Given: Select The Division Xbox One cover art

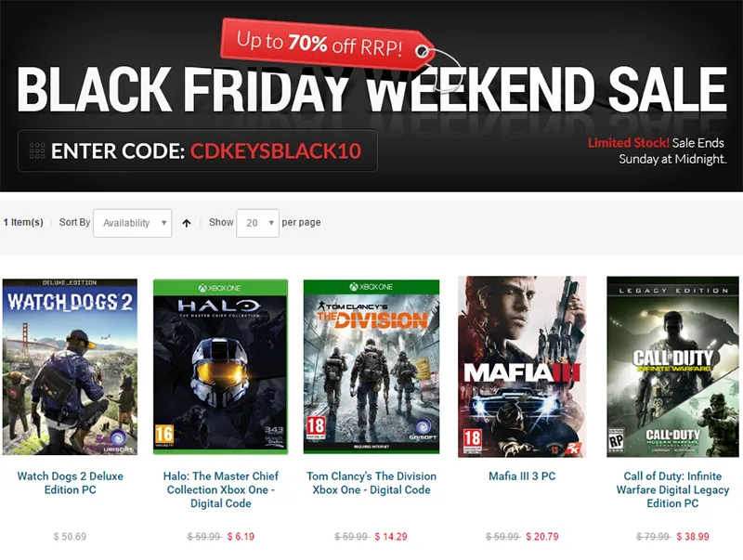Looking at the screenshot, I should (371, 367).
